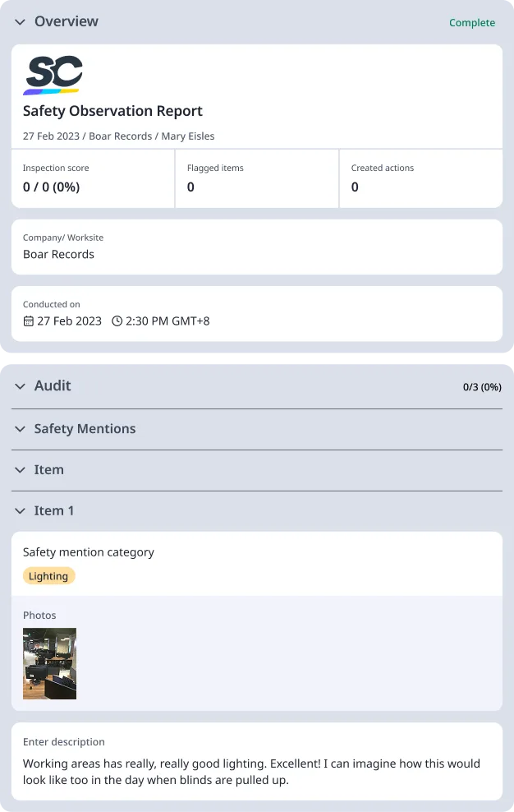Collapse the Overview section

click(20, 21)
